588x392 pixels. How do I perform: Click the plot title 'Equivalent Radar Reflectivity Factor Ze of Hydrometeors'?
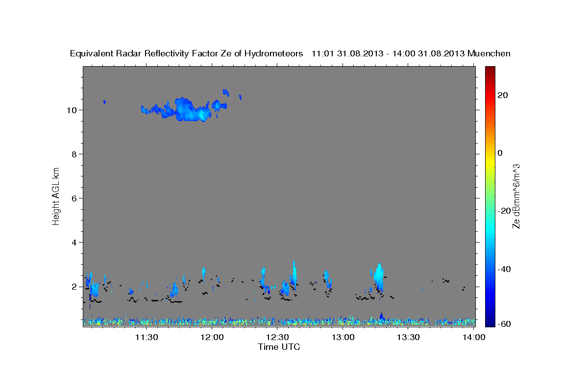tap(187, 54)
